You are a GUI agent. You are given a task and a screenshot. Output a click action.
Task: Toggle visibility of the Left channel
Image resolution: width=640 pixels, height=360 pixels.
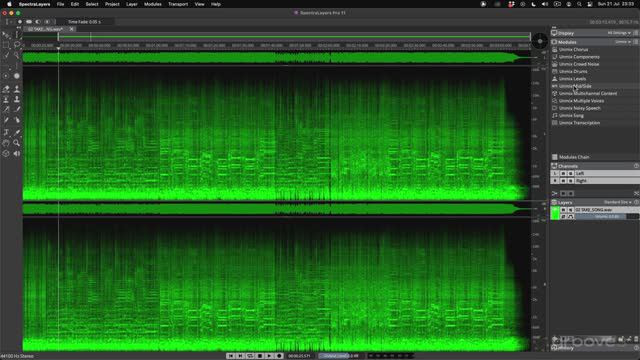pos(563,173)
